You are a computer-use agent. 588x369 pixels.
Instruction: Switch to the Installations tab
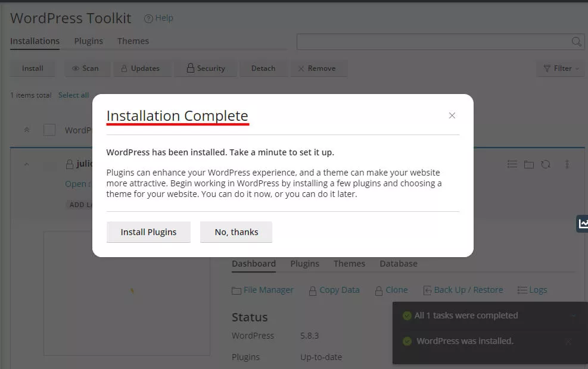coord(35,41)
